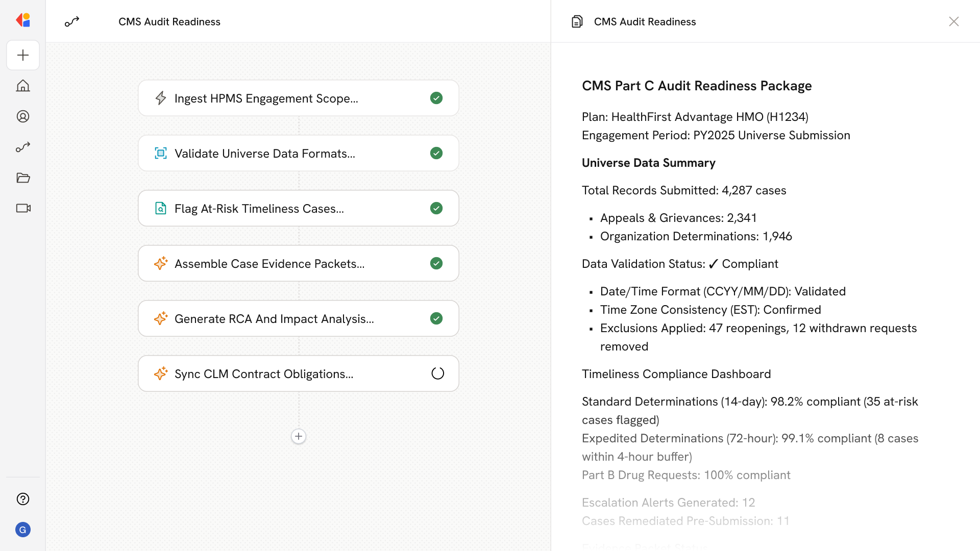
Task: Close the CMS Audit Readiness document panel
Action: pos(953,21)
